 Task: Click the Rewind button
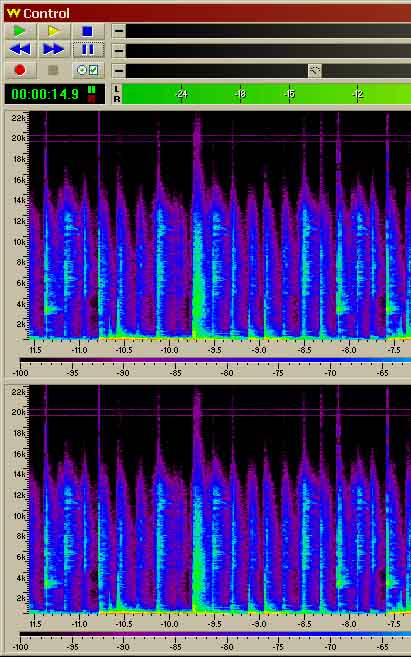click(x=20, y=50)
